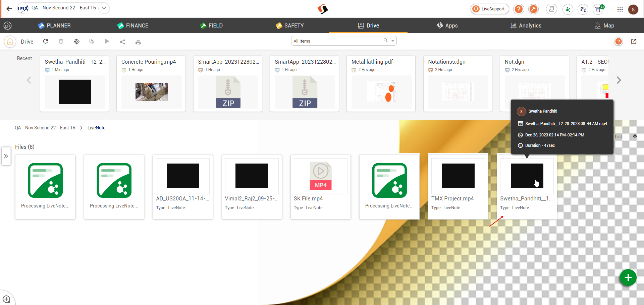
Task: Expand the left side panel double chevron
Action: click(6, 156)
